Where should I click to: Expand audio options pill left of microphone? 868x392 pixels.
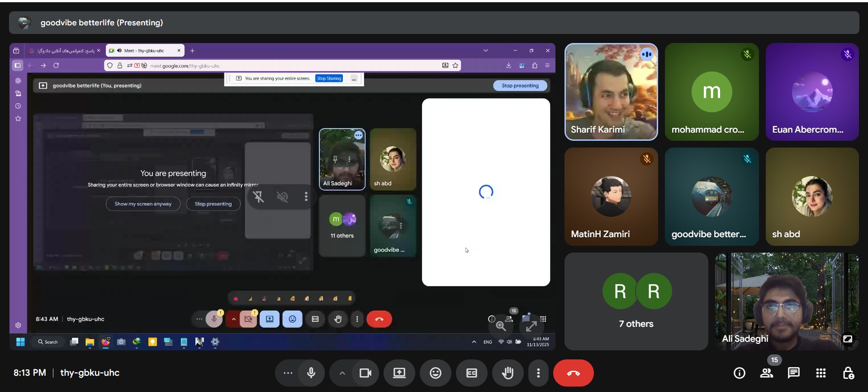[x=288, y=373]
